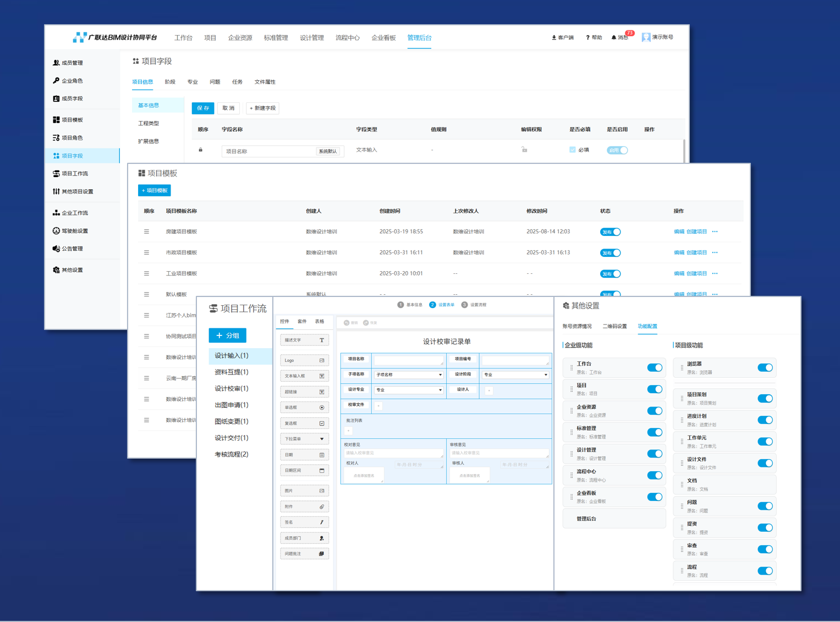This screenshot has height=622, width=840.
Task: Click the 保存 button
Action: (x=202, y=108)
